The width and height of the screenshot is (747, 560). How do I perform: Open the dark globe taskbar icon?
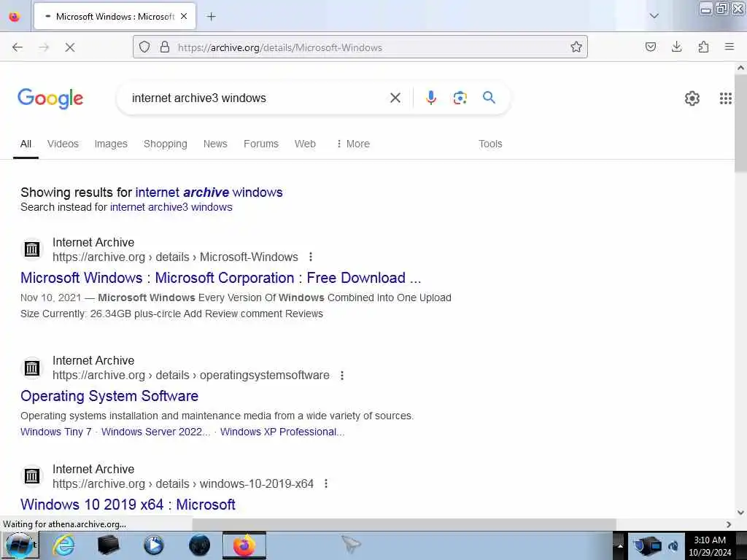199,545
